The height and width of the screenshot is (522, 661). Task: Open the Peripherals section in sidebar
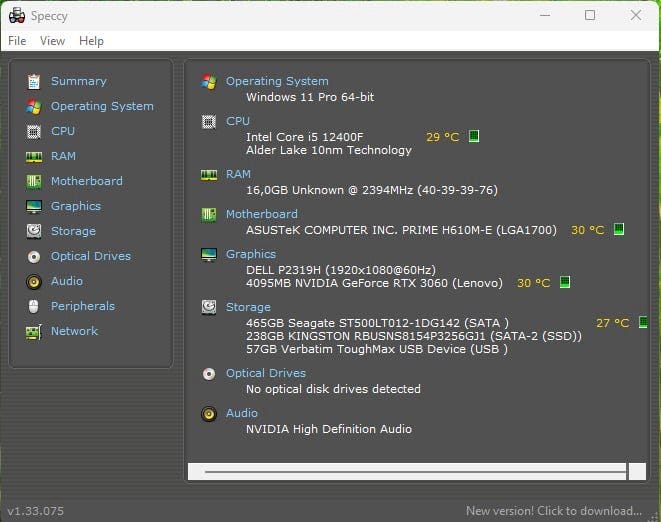[x=83, y=306]
